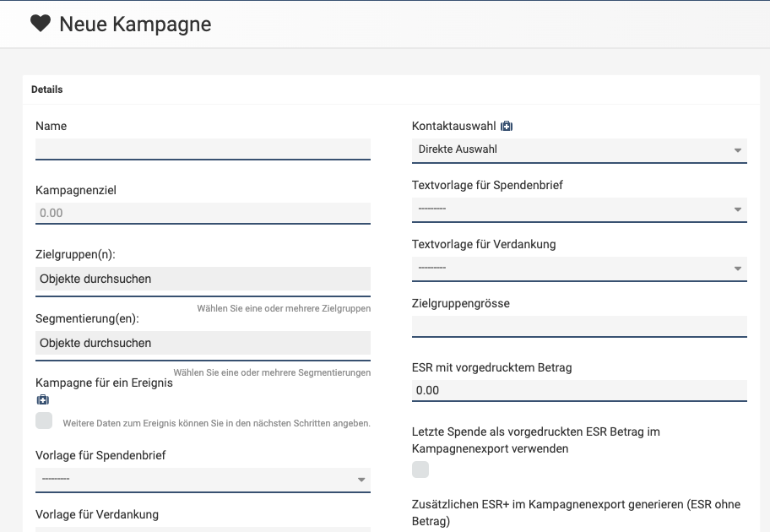Screen dimensions: 770x532
Task: Enable the Kampagne für ein Ereignis checkbox
Action: click(x=44, y=421)
